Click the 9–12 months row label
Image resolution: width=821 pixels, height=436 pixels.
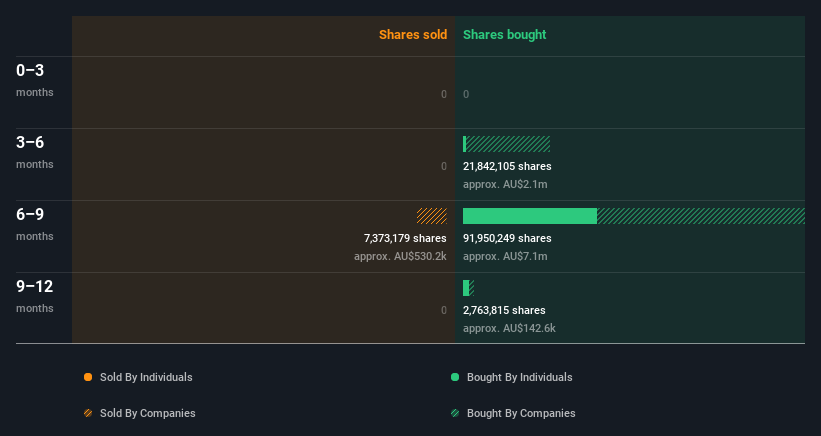click(35, 296)
